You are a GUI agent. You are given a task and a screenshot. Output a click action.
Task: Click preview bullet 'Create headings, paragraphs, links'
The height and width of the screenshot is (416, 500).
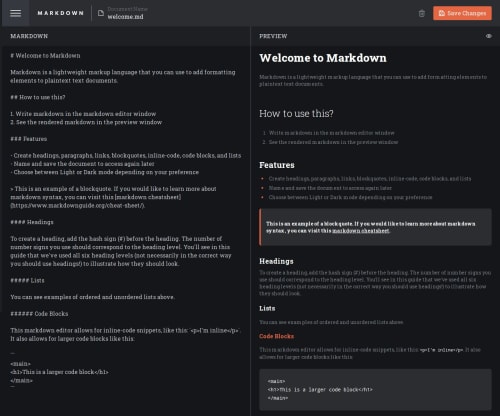pos(370,179)
